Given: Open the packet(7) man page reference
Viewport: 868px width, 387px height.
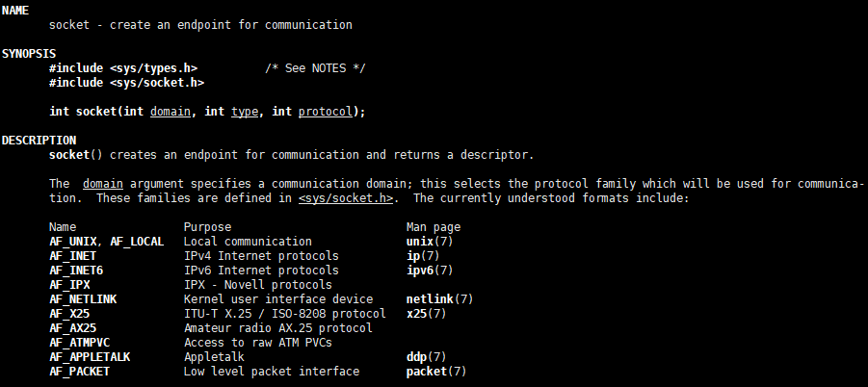Looking at the screenshot, I should [x=436, y=372].
